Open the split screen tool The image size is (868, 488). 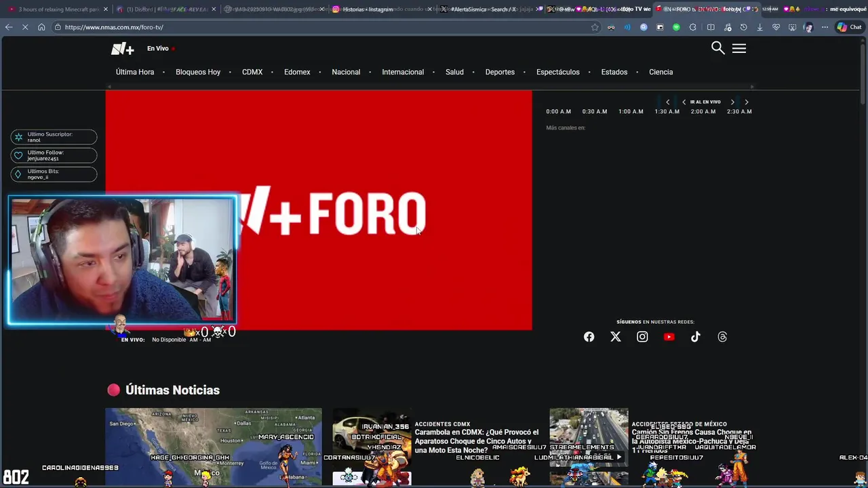711,27
